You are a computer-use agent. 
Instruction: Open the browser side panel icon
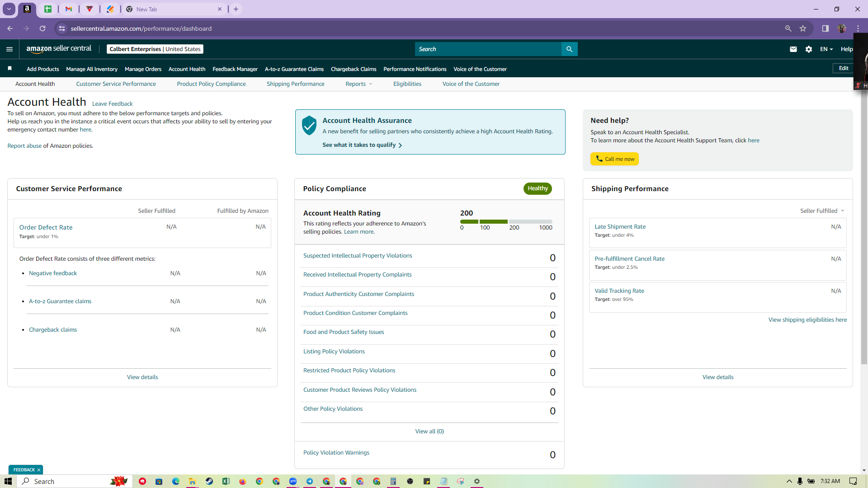point(826,28)
